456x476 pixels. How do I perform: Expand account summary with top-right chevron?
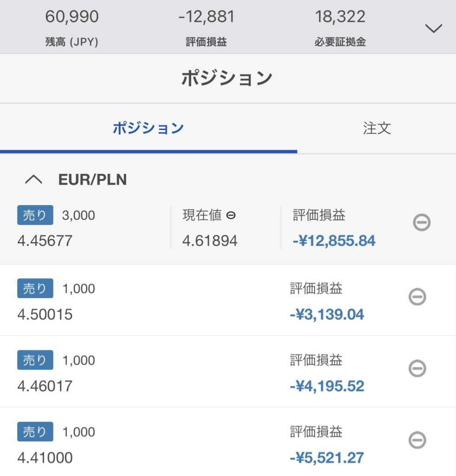point(434,28)
